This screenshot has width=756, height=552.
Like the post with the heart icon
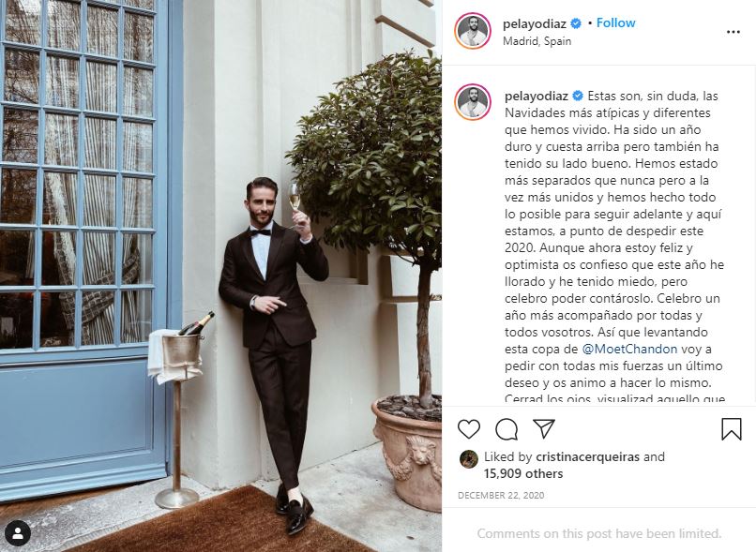[469, 428]
